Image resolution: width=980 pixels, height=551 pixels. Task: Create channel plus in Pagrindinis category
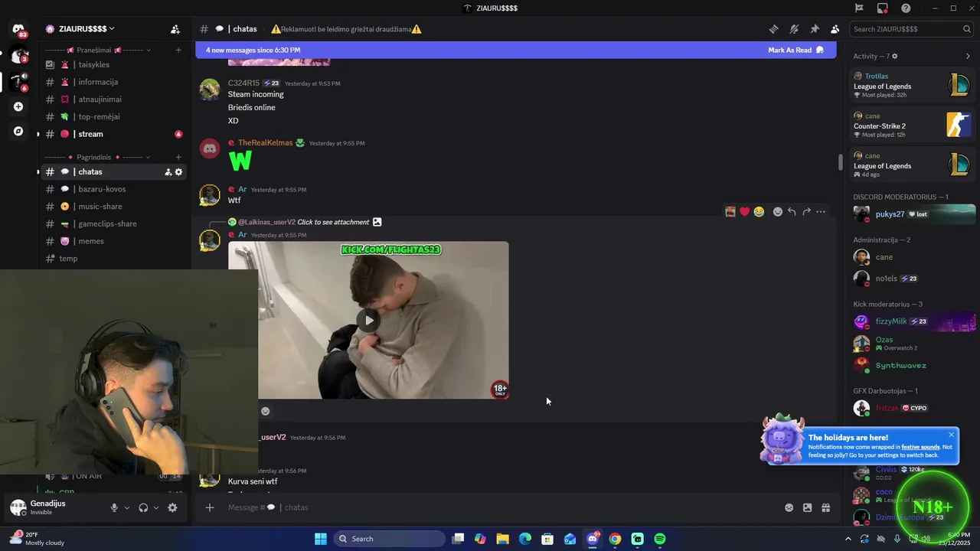point(178,157)
